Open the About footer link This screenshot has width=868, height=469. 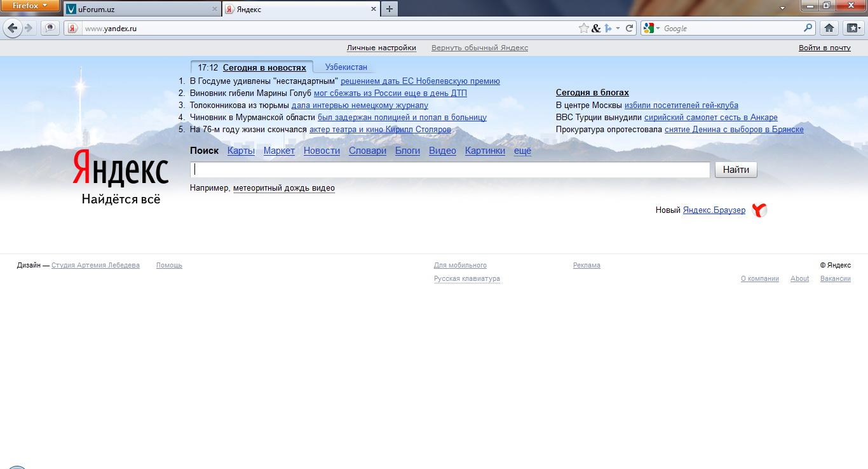point(799,279)
